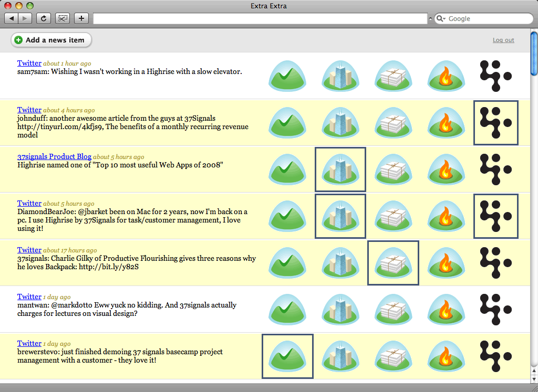Deselect the 37signals logo in the johnduff row
The width and height of the screenshot is (538, 392).
click(x=496, y=123)
